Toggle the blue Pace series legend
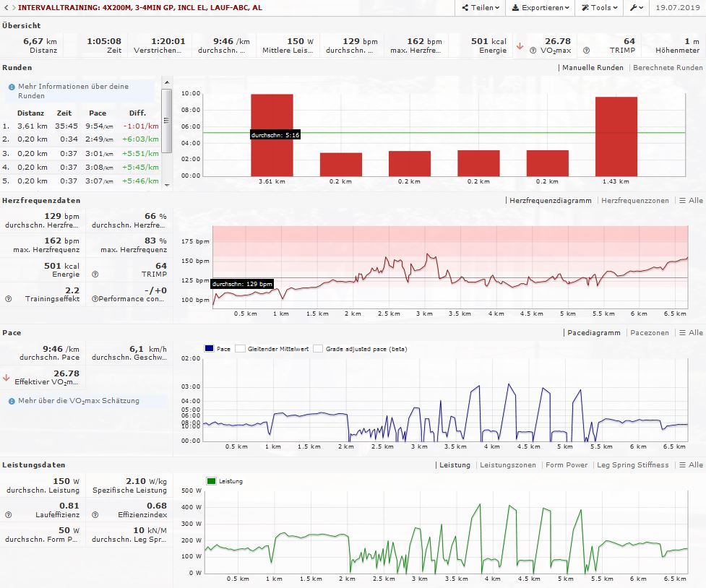Screen dimensions: 706x588 210,348
